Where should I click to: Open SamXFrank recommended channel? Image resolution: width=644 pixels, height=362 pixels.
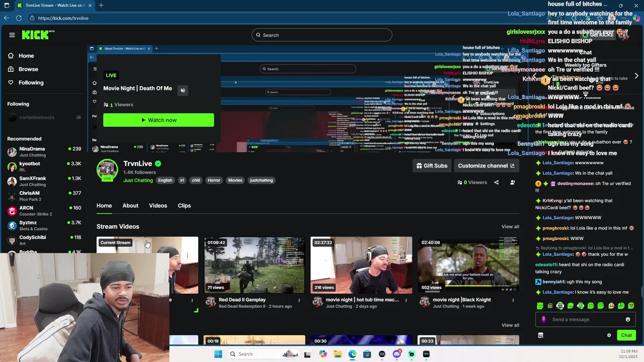[x=44, y=181]
